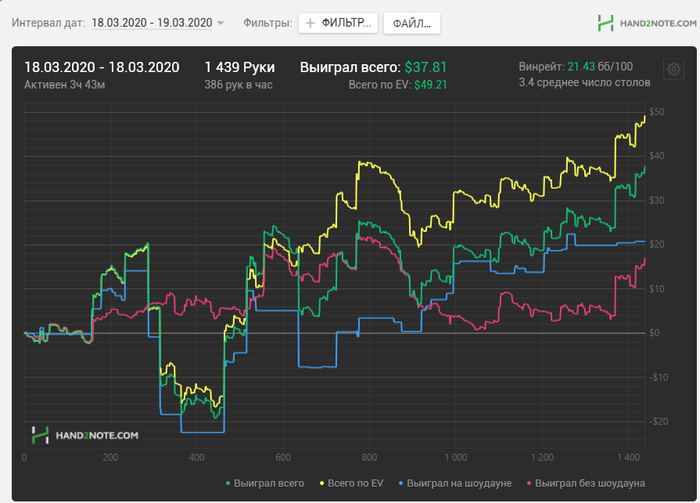Viewport: 700px width, 503px height.
Task: Toggle the 'Всего по EV' legend series
Action: tap(351, 483)
